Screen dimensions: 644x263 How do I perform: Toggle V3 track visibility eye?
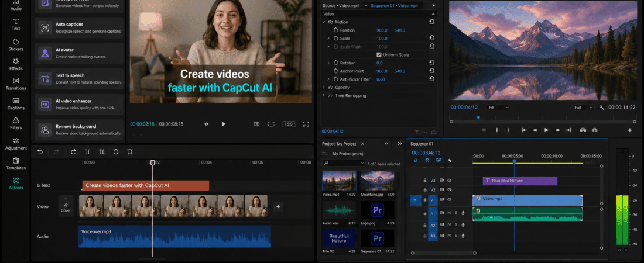click(450, 180)
